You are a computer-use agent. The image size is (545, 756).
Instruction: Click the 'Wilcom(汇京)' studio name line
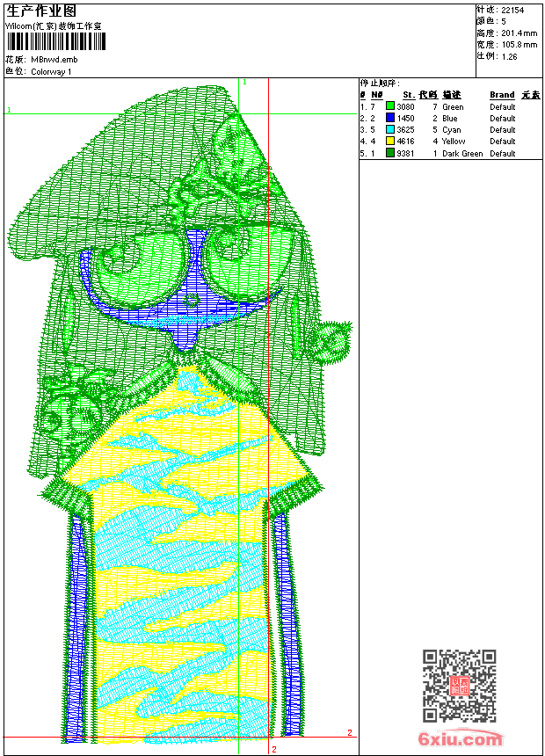[x=54, y=26]
